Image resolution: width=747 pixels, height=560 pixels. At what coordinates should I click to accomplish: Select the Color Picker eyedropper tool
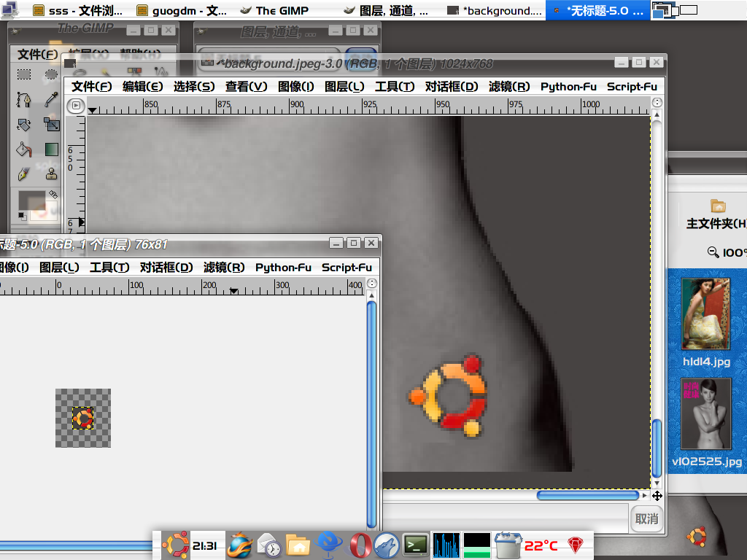click(51, 99)
